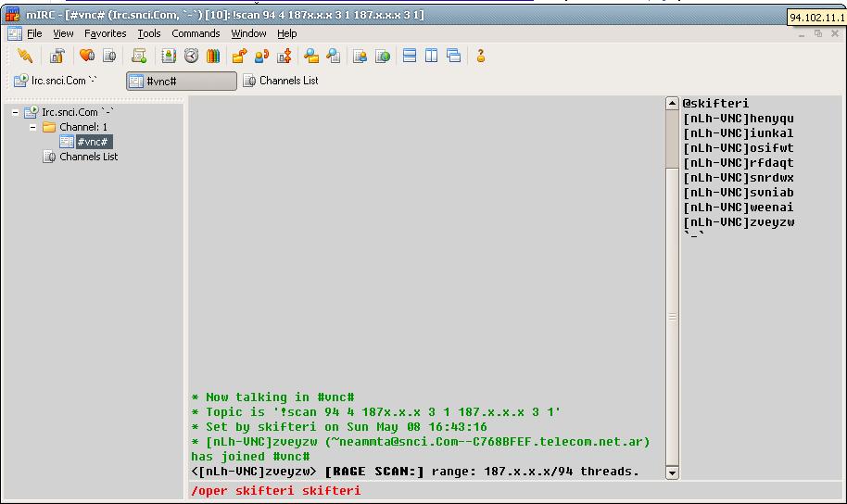Click the DCC Send file icon

point(239,56)
